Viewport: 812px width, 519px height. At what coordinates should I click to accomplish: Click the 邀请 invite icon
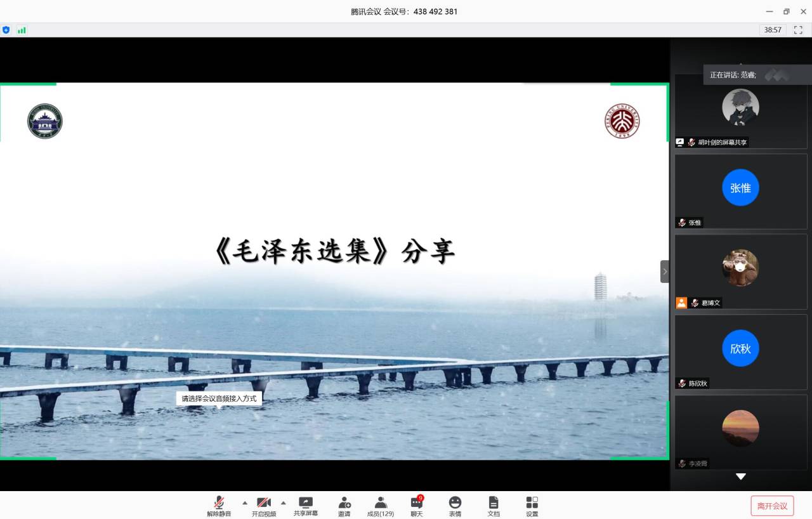tap(344, 503)
